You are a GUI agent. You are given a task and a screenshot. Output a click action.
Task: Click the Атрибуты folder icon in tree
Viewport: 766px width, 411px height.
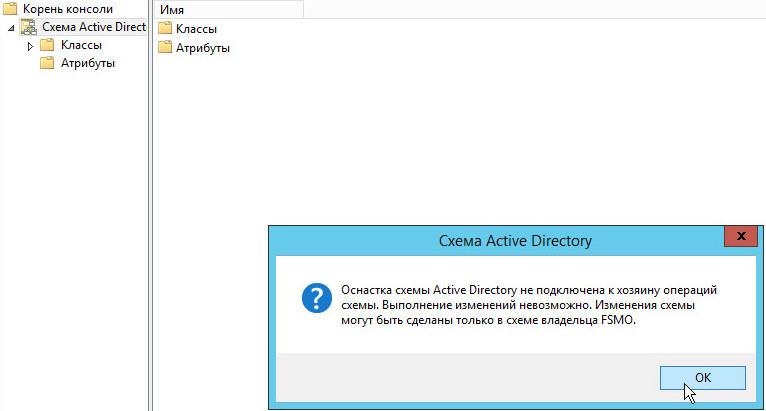point(47,63)
